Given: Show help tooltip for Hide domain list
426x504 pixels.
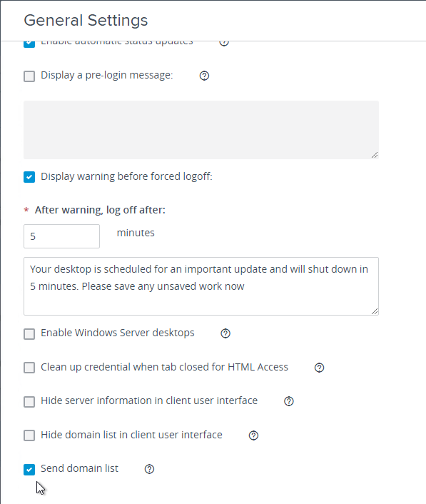Looking at the screenshot, I should click(253, 435).
